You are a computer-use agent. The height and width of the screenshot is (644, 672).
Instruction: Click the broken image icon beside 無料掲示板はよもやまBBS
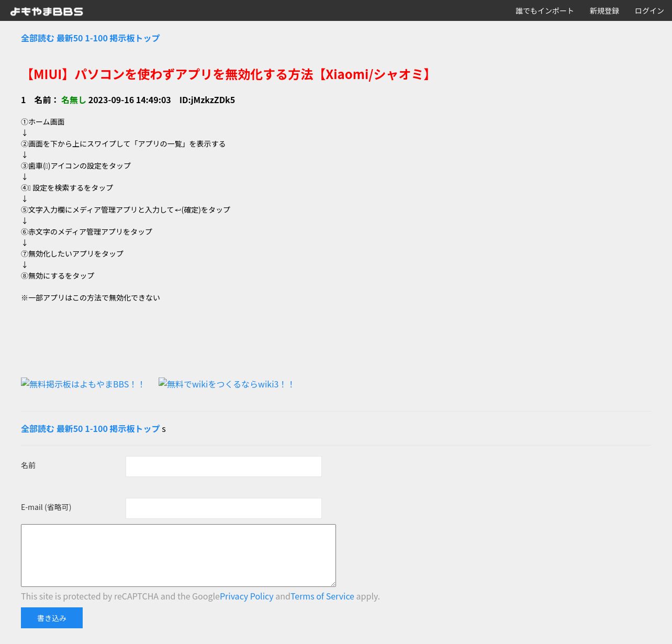tap(25, 383)
